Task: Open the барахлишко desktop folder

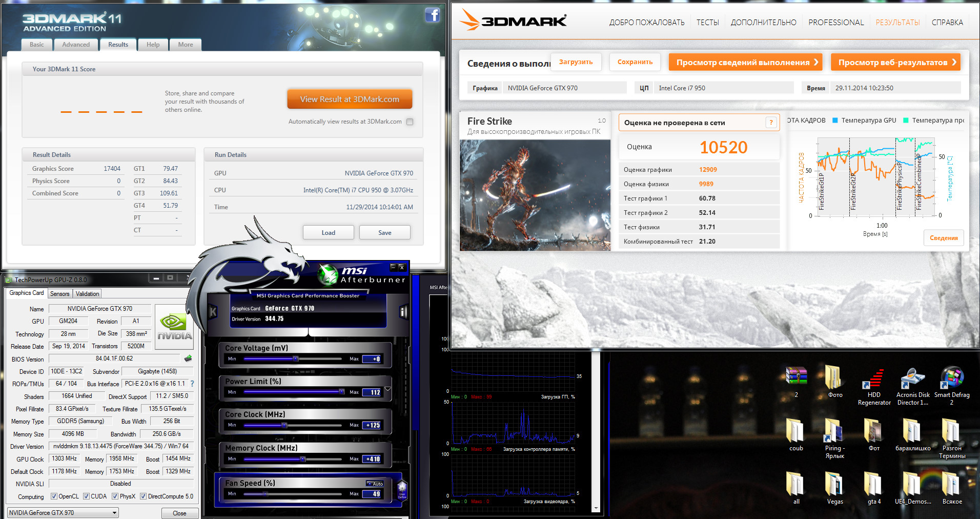Action: [x=913, y=435]
